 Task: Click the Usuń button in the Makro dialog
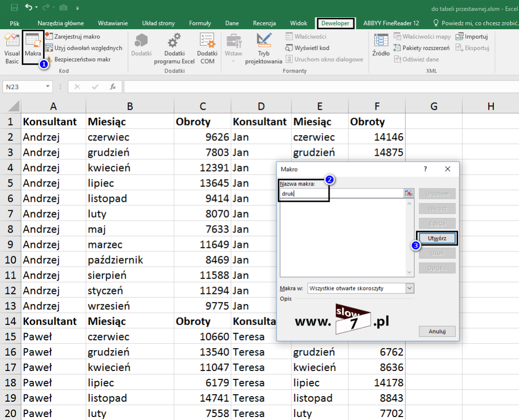click(437, 253)
